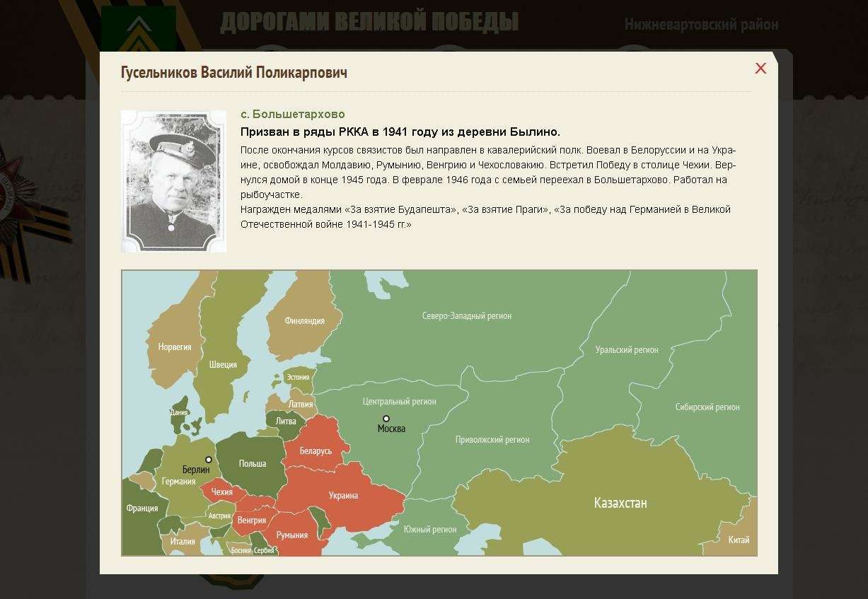Select Латвия on the map

(x=301, y=405)
